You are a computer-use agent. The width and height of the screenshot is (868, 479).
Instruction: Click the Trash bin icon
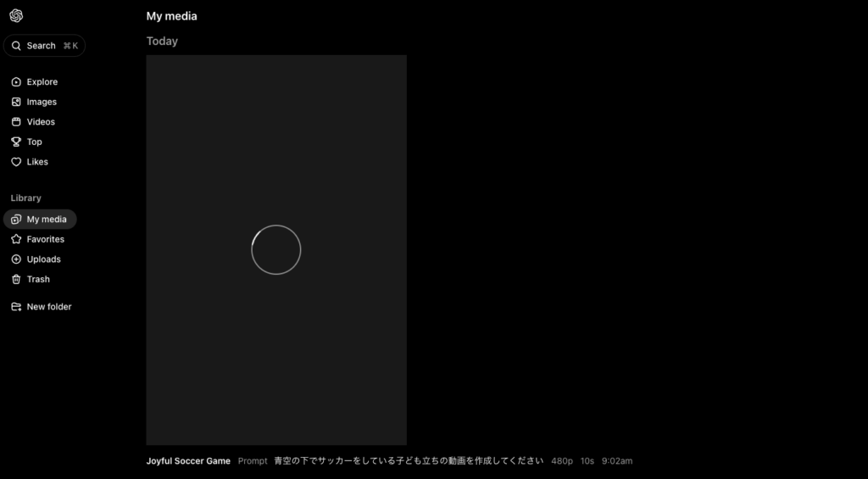(16, 279)
